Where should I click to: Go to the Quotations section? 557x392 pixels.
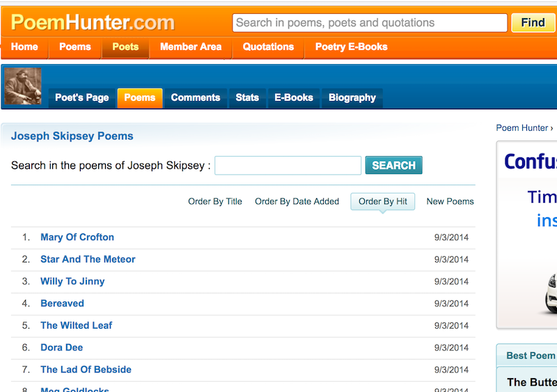(x=268, y=47)
